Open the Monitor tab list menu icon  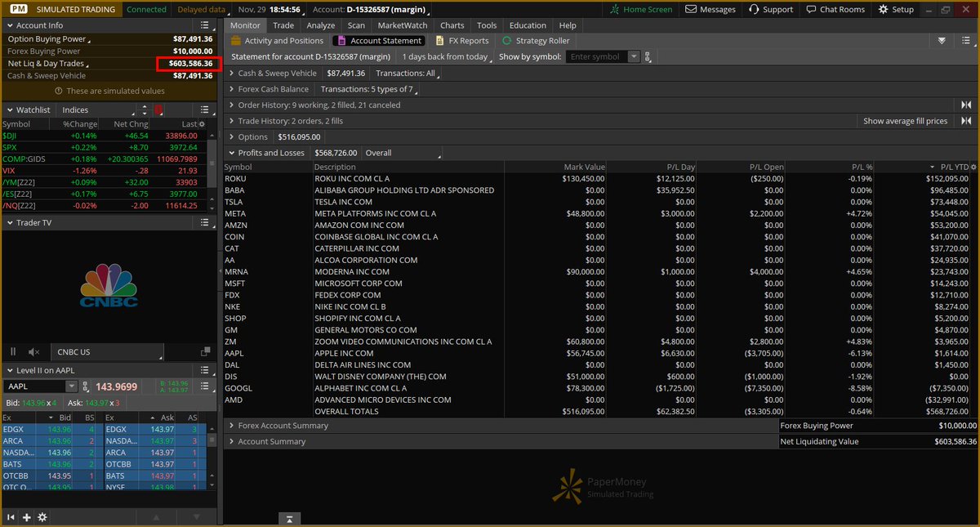click(x=964, y=40)
